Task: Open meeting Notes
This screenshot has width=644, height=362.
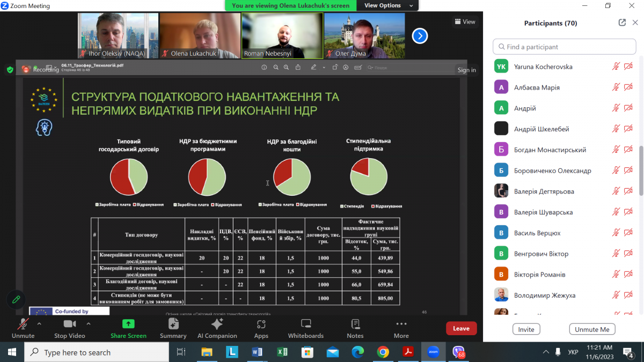Action: tap(355, 328)
